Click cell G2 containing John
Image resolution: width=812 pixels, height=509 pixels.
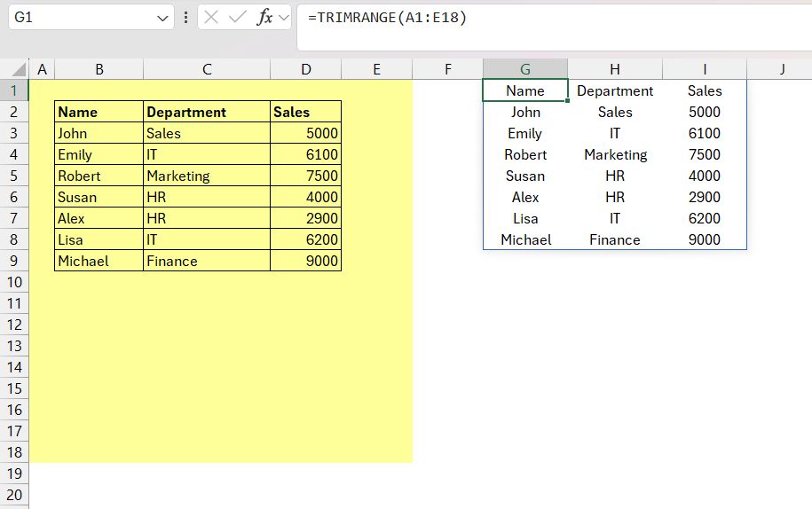pos(525,112)
